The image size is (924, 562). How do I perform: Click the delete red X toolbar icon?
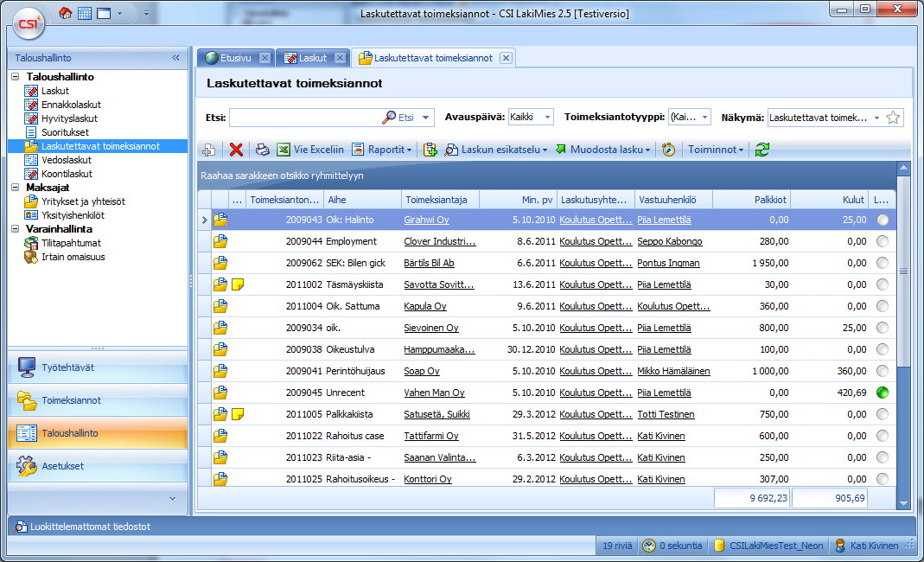[x=236, y=150]
